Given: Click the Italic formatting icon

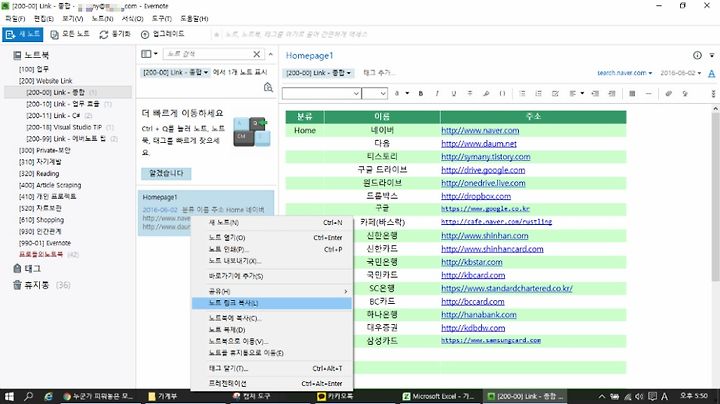Looking at the screenshot, I should (x=437, y=94).
